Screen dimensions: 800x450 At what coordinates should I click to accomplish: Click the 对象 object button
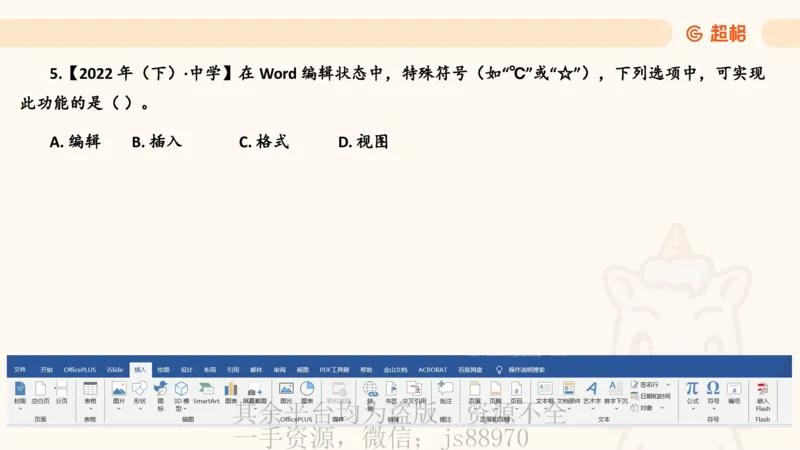[642, 408]
